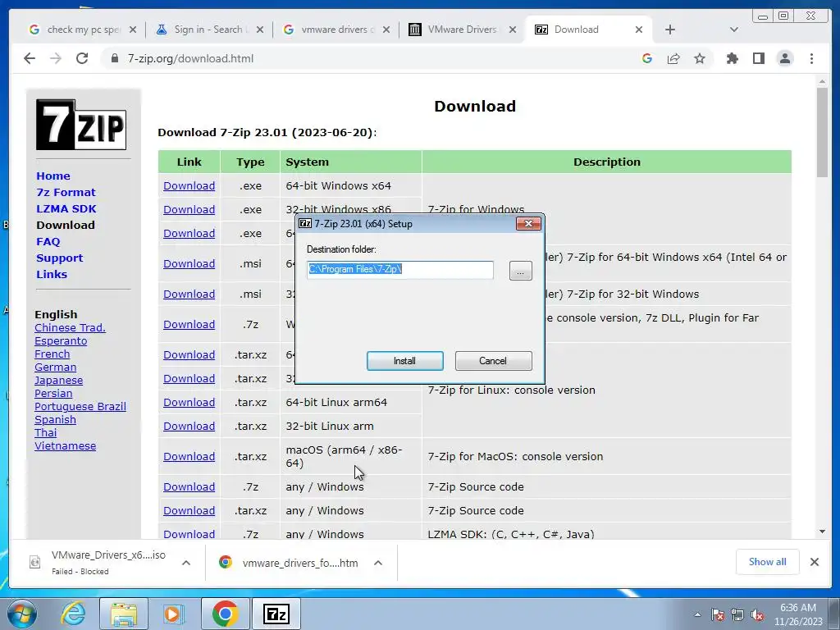The image size is (840, 630).
Task: Open FAQ sidebar link
Action: click(x=48, y=242)
